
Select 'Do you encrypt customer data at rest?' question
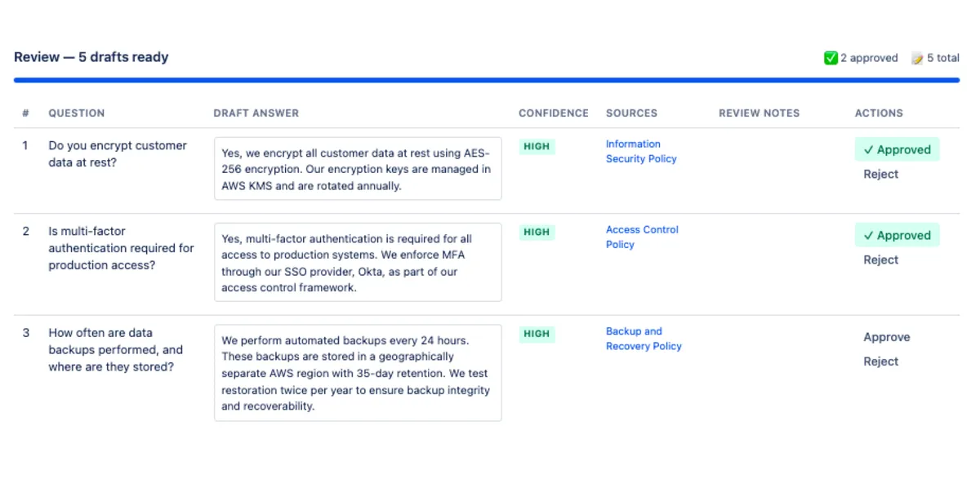coord(118,154)
